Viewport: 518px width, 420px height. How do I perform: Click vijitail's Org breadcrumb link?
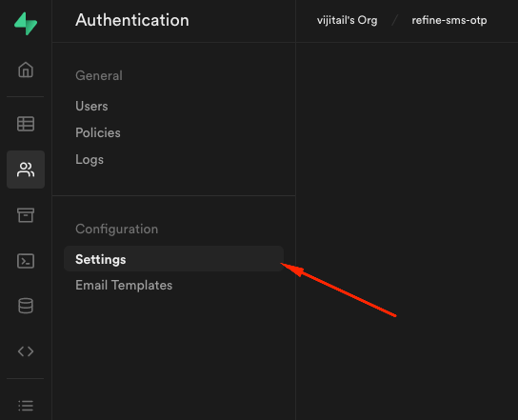[x=347, y=20]
